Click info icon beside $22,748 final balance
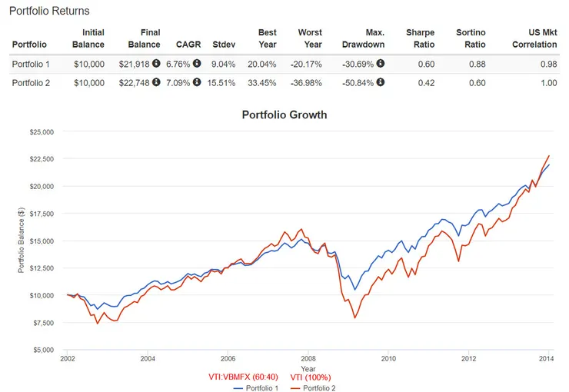This screenshot has width=569, height=392. [156, 82]
